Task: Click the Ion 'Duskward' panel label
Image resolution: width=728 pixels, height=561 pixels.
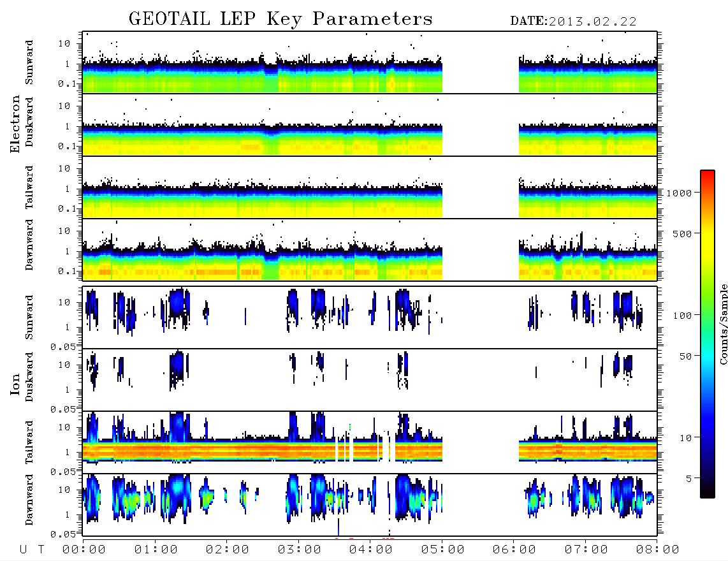Action: tap(29, 377)
